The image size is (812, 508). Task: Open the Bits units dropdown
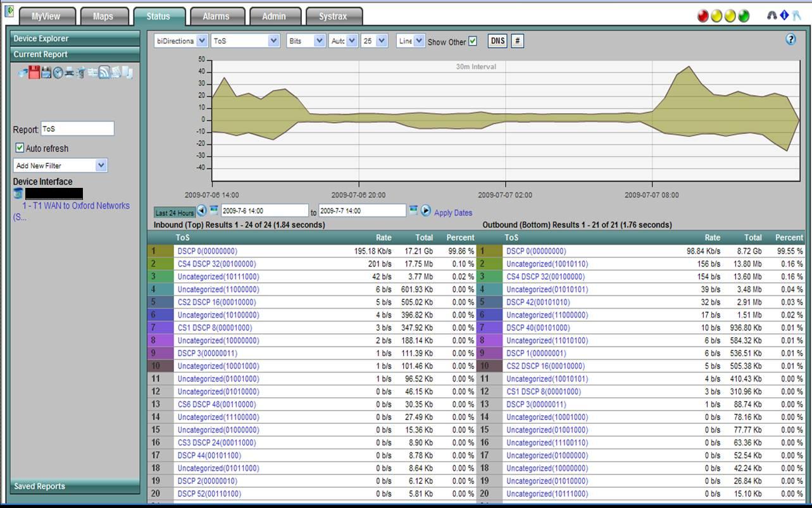point(306,40)
